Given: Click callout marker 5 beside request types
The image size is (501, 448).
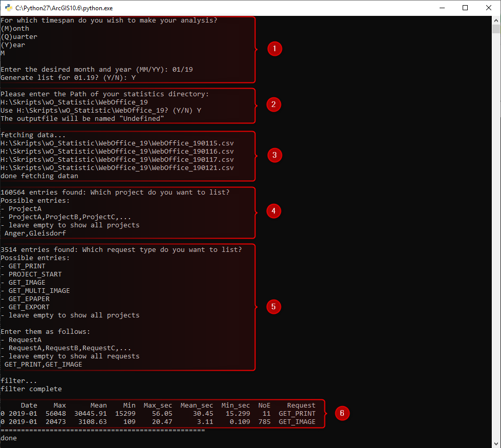Looking at the screenshot, I should pyautogui.click(x=274, y=307).
